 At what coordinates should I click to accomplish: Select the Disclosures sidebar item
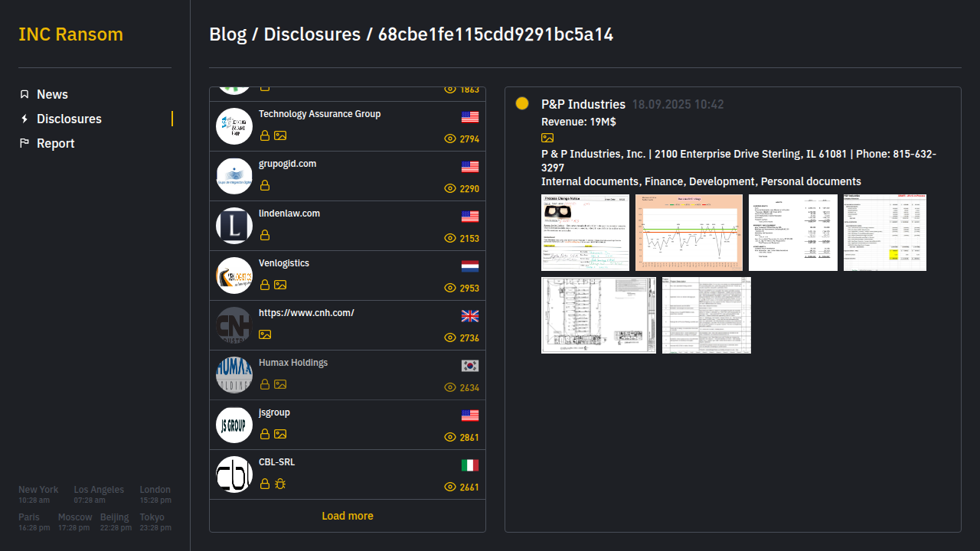pyautogui.click(x=69, y=119)
